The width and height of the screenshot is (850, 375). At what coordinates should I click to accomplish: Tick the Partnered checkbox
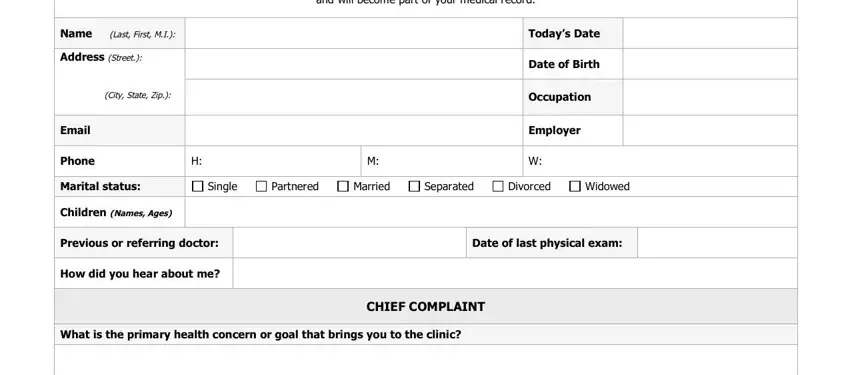point(261,186)
